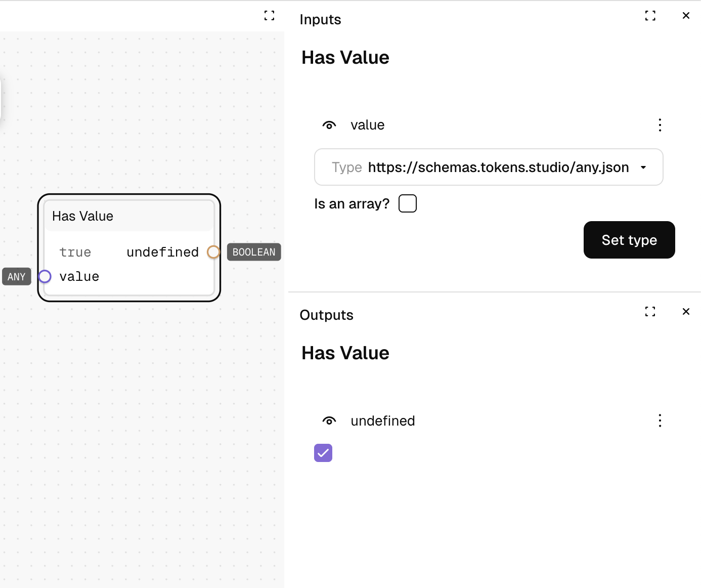Click the undefined output label on node
The width and height of the screenshot is (701, 588).
click(162, 252)
